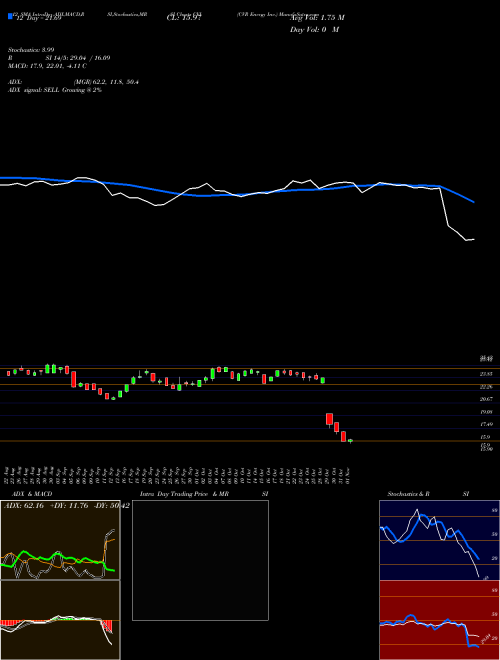Click the 'ADX: (MGR) 62.2, 11.8, 50.4' line
This screenshot has height=660, width=500.
pos(73,82)
